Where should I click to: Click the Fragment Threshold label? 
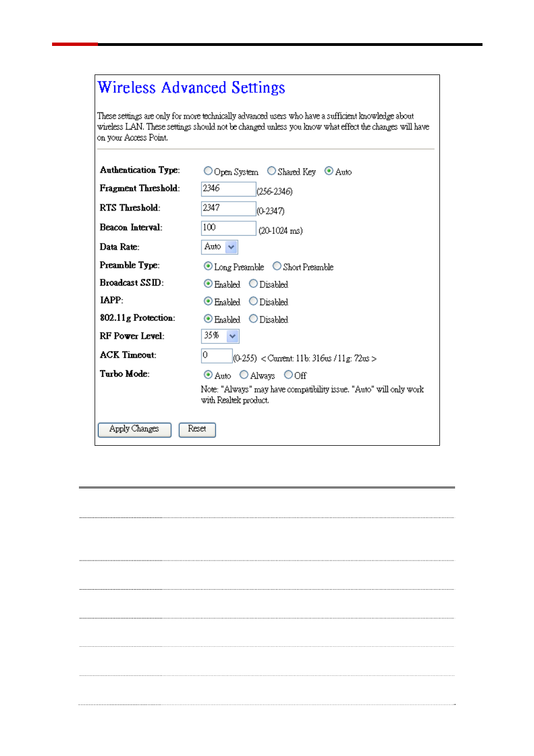(140, 189)
